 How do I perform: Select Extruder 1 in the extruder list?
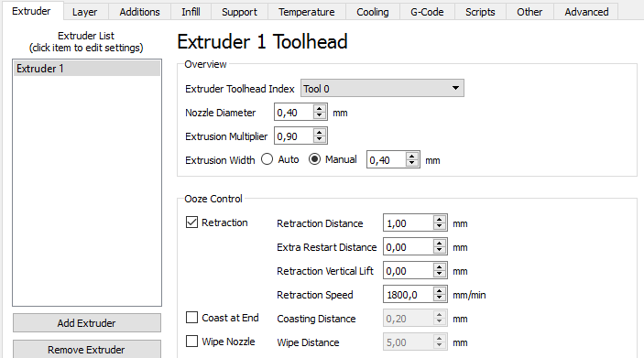(x=87, y=69)
